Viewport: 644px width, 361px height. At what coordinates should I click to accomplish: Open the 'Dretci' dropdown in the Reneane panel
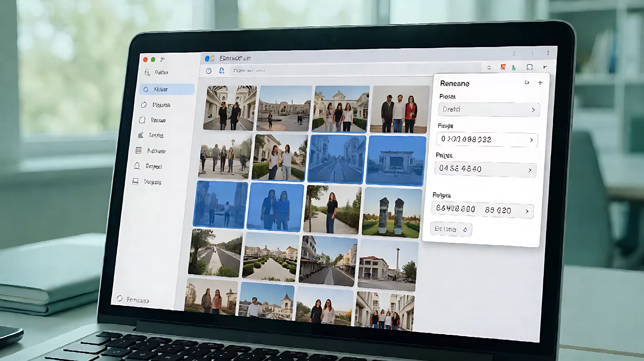(x=489, y=109)
